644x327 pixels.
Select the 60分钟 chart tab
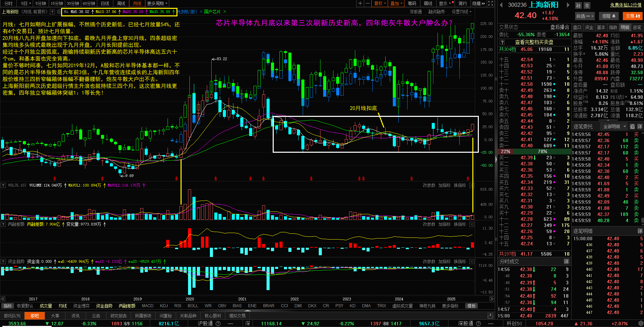(89, 3)
